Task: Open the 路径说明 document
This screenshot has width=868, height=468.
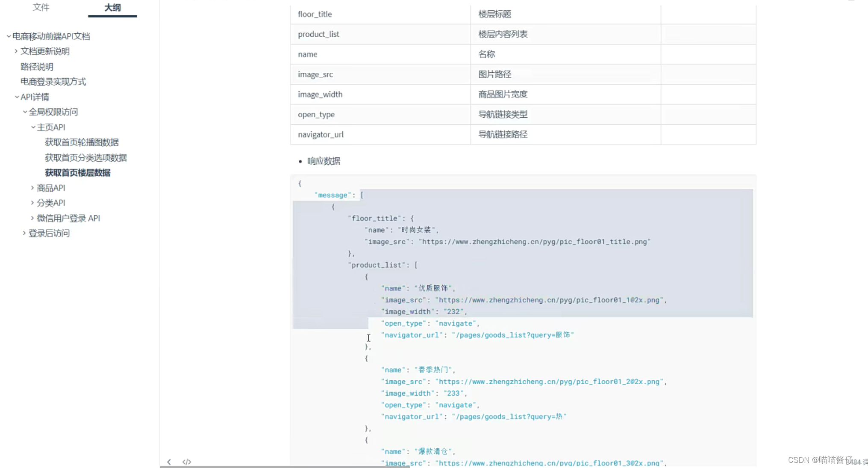Action: tap(36, 66)
